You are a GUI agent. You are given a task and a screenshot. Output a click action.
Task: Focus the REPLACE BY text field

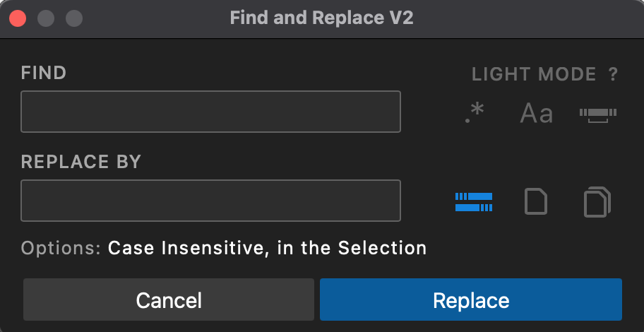(x=210, y=201)
